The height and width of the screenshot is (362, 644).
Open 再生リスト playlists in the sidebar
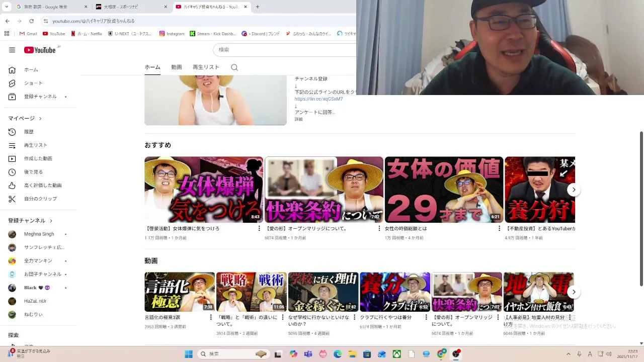point(38,145)
